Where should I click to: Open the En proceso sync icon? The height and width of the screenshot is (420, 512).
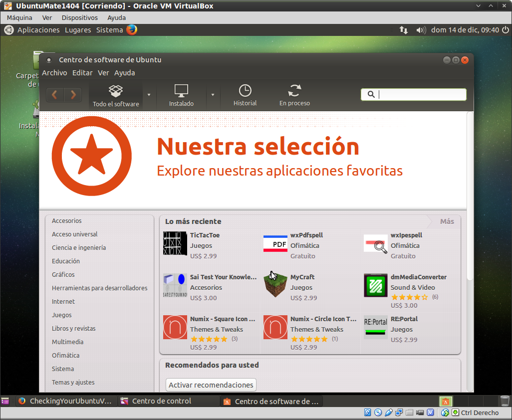click(x=294, y=91)
